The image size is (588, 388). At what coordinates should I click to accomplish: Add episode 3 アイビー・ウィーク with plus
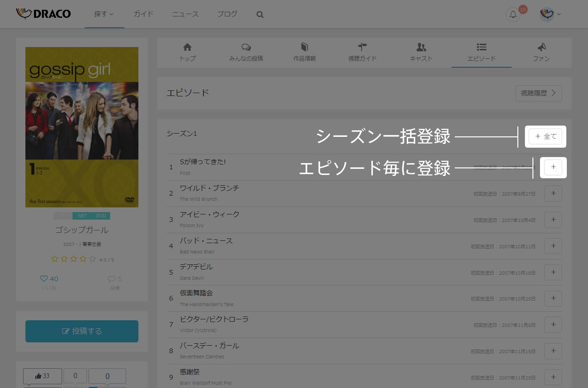(x=553, y=220)
